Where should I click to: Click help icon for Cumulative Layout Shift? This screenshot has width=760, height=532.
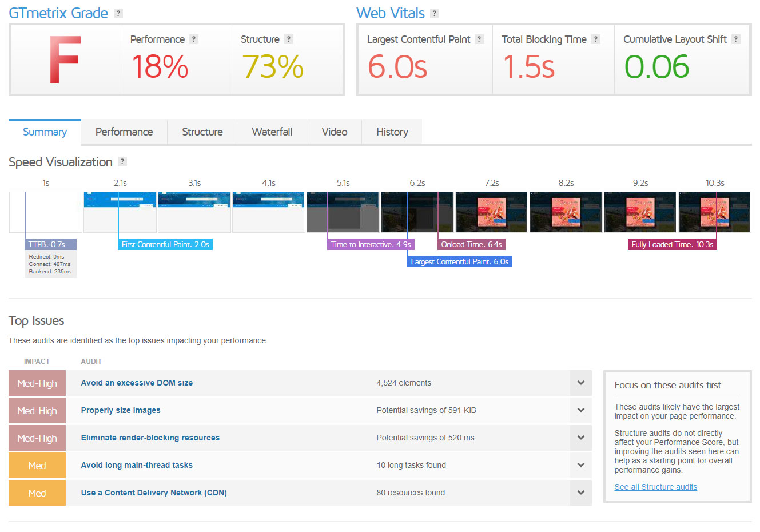point(736,39)
